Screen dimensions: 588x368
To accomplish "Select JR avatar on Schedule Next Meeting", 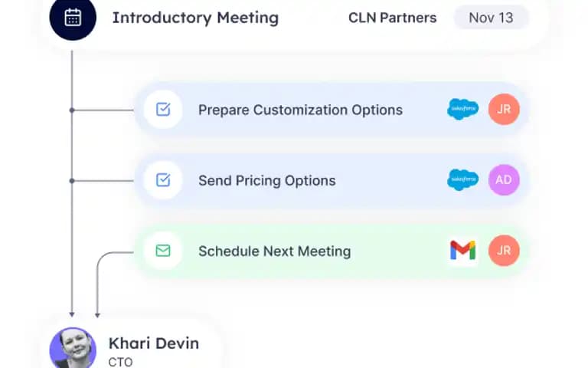I will click(504, 251).
